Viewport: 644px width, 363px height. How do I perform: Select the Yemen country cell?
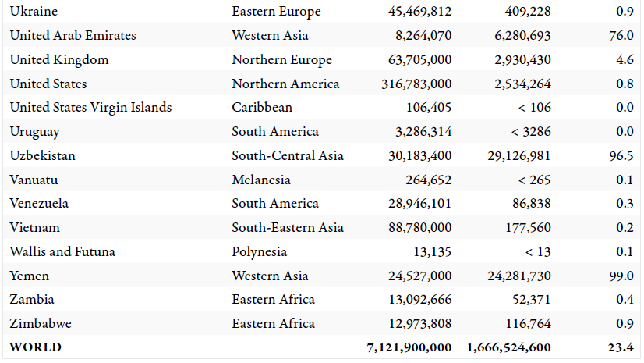click(29, 276)
